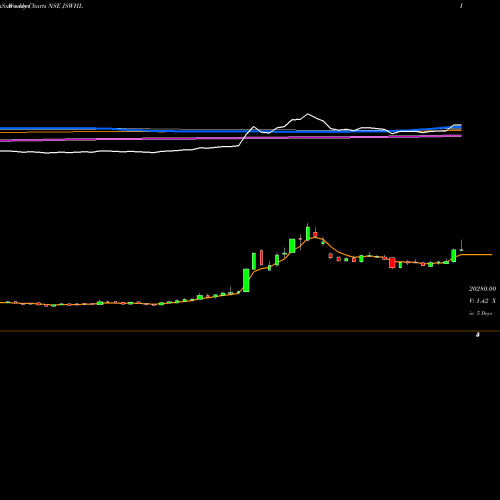This screenshot has height=500, width=500.
Task: Click the price value '20280.00'
Action: (482, 289)
